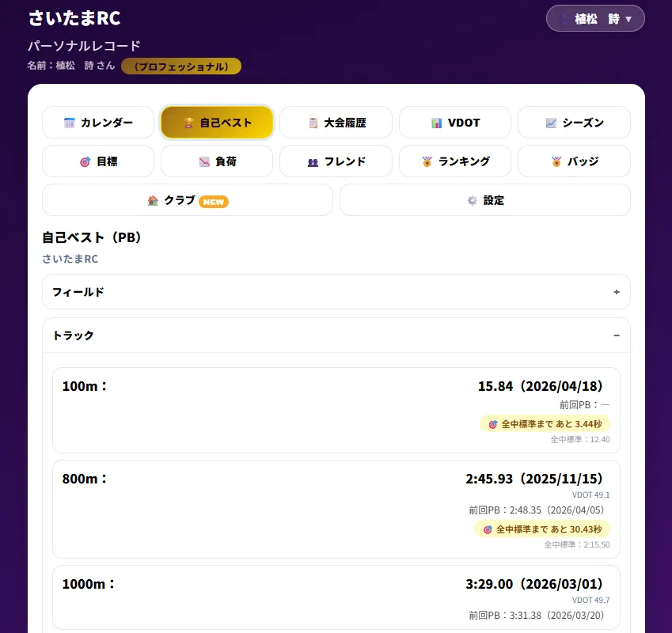672x633 pixels.
Task: Click the medal icon in バッジ tab
Action: point(556,161)
